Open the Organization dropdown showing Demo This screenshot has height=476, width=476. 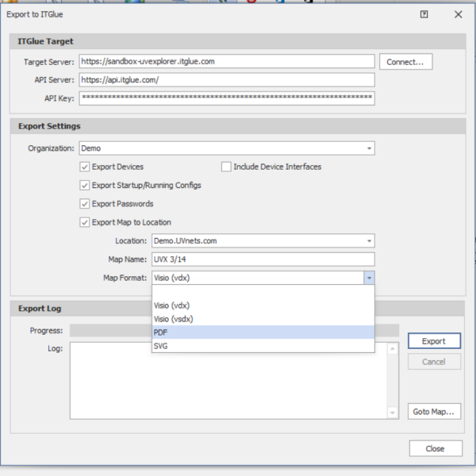227,148
